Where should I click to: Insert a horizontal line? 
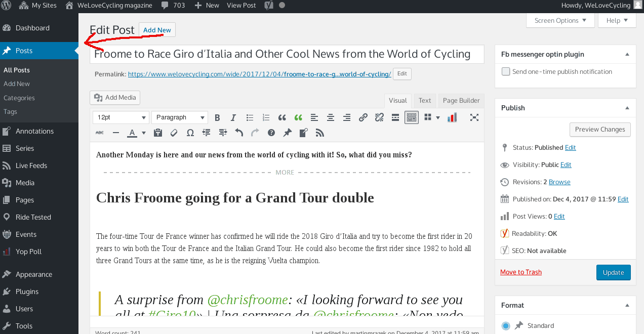tap(116, 133)
